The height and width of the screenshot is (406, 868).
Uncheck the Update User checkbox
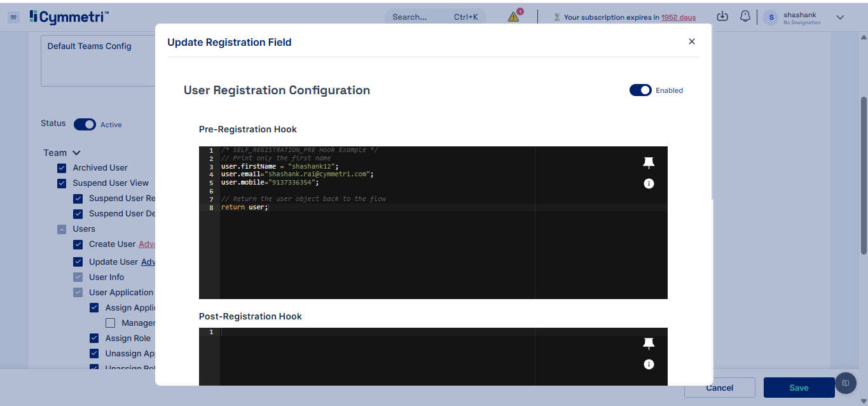click(x=78, y=262)
